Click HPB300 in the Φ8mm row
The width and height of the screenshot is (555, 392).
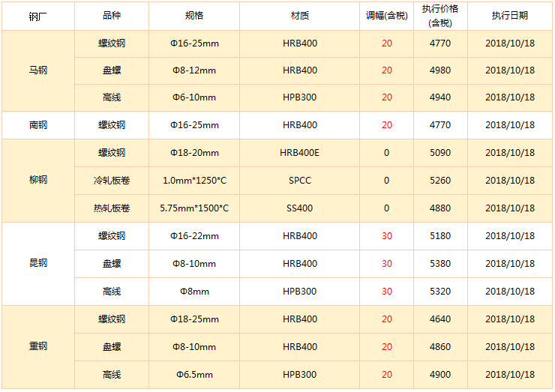coord(299,292)
